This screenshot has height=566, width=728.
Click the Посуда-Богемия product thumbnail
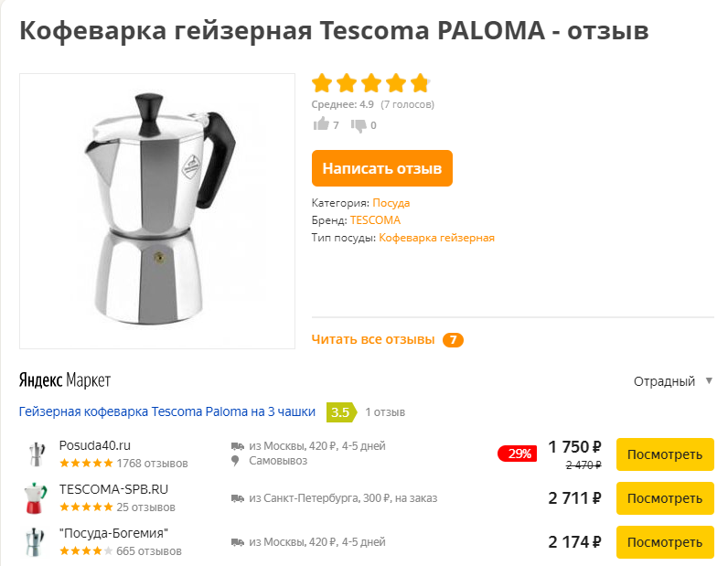pos(35,542)
